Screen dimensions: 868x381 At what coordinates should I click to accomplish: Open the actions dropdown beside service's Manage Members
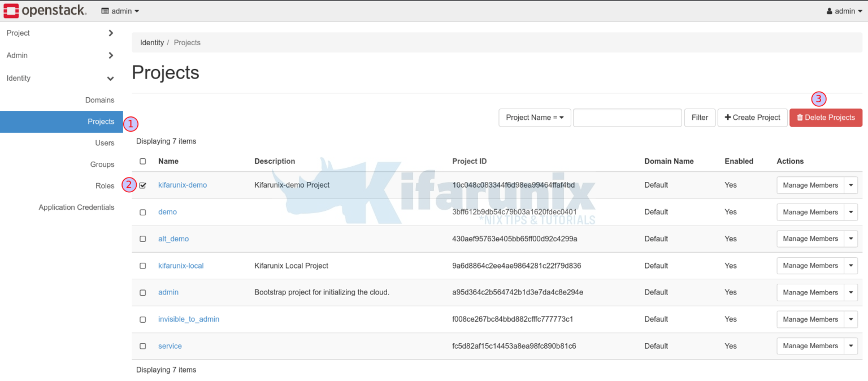tap(851, 345)
